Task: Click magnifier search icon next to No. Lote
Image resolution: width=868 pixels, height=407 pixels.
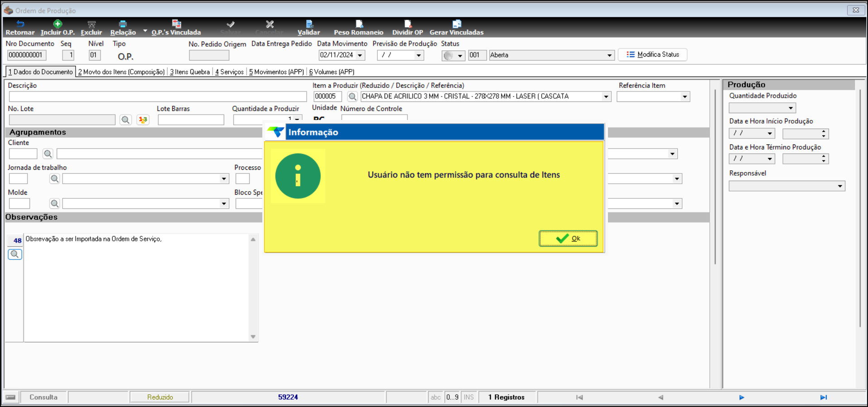Action: pos(125,120)
